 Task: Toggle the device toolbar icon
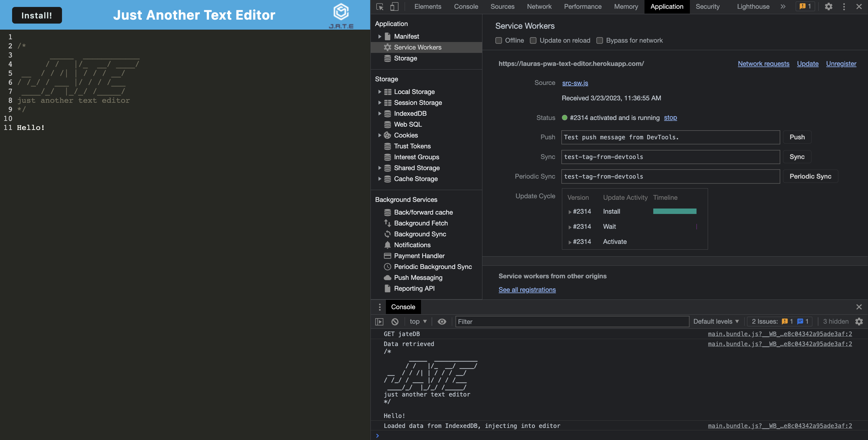[394, 6]
